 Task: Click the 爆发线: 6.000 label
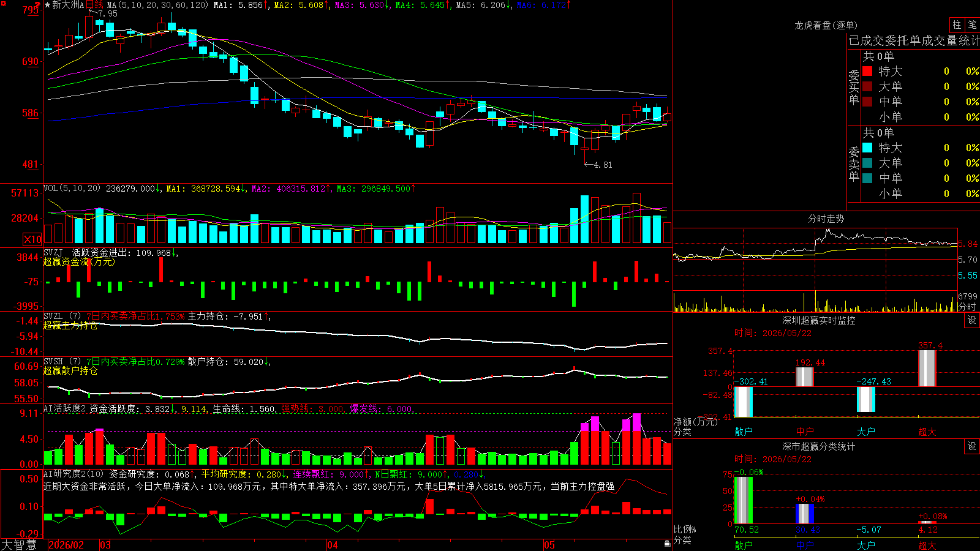pos(382,408)
